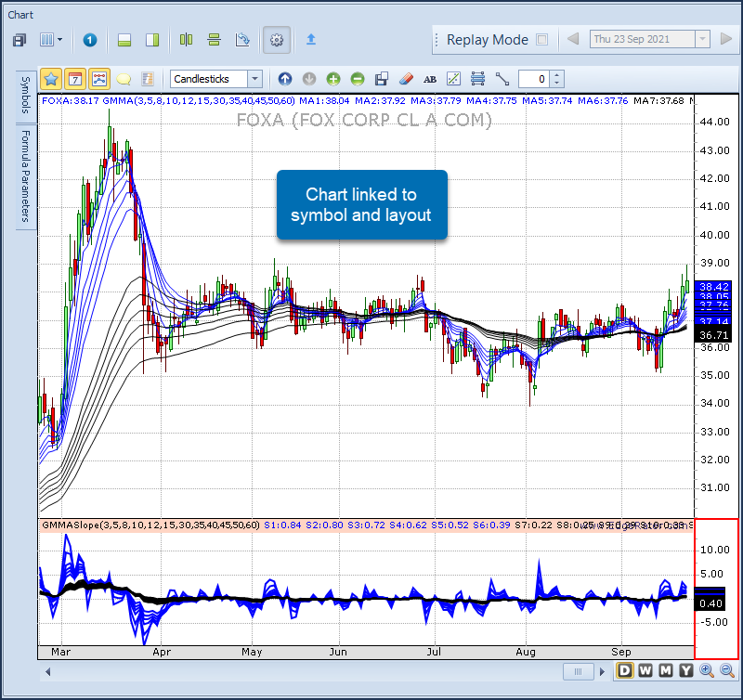Select the horizontal channel lines tool
This screenshot has width=743, height=700.
tap(477, 79)
